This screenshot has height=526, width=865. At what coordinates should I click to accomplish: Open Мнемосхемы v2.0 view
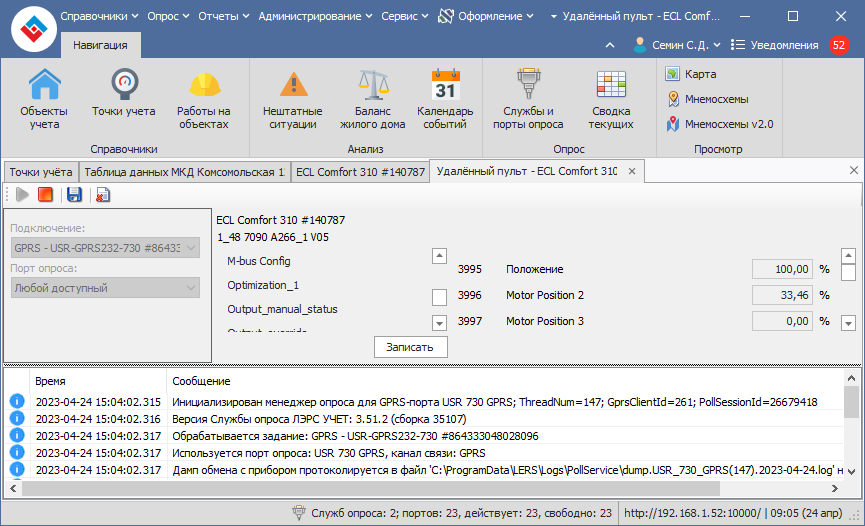(719, 124)
